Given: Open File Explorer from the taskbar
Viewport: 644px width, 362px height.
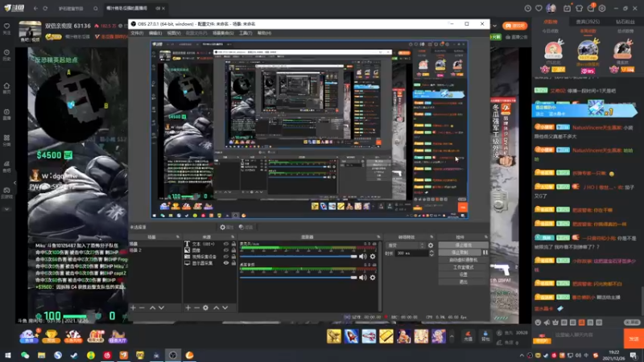Looking at the screenshot, I should pos(42,355).
